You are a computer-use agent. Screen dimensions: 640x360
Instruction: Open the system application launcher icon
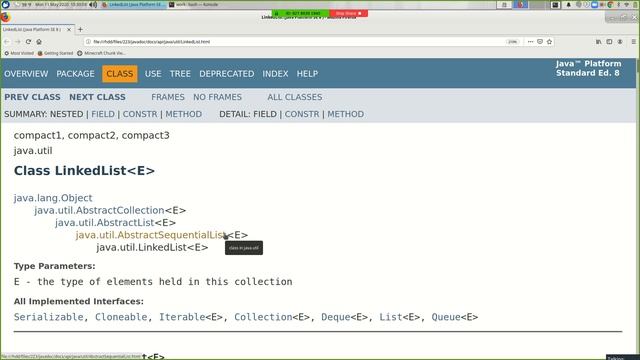5,4
